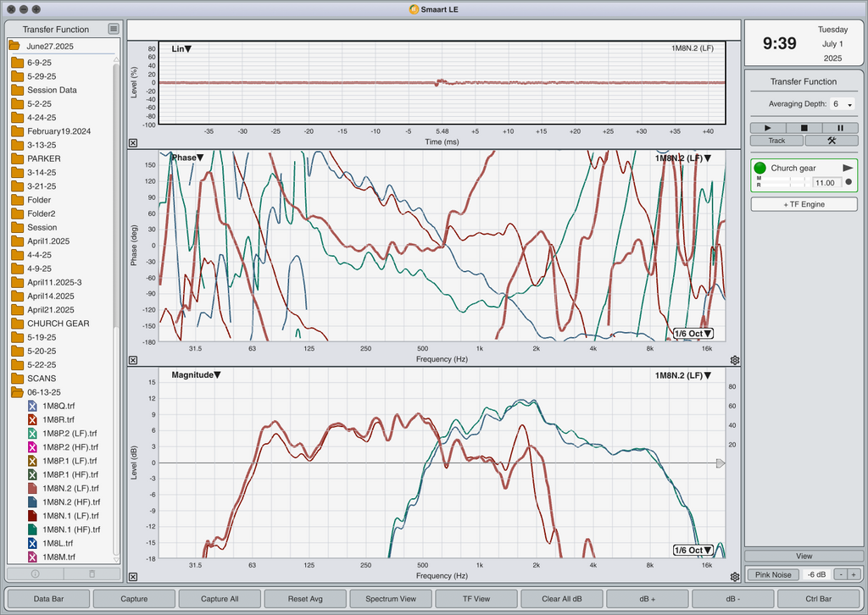Toggle visibility of 1M8L.trf trace
Screen dimensions: 868x615
(x=32, y=543)
